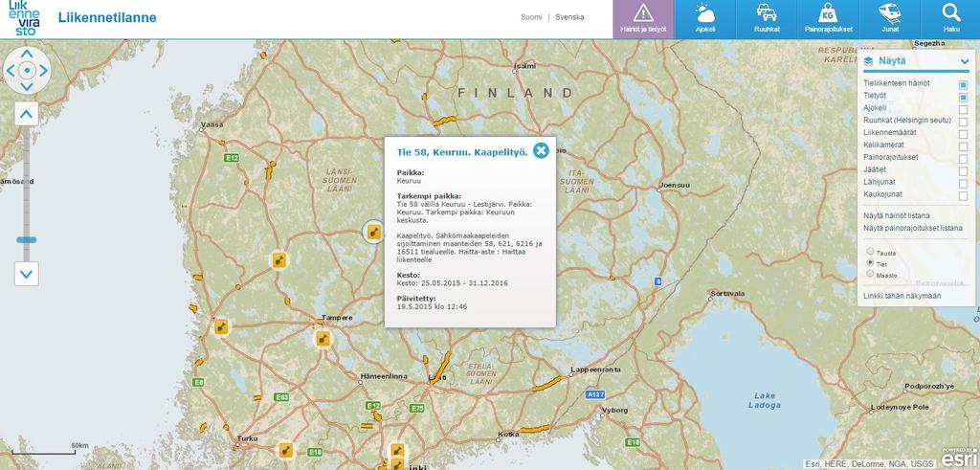Click the roadwork marker on the west coast
The height and width of the screenshot is (470, 980).
pyautogui.click(x=221, y=326)
